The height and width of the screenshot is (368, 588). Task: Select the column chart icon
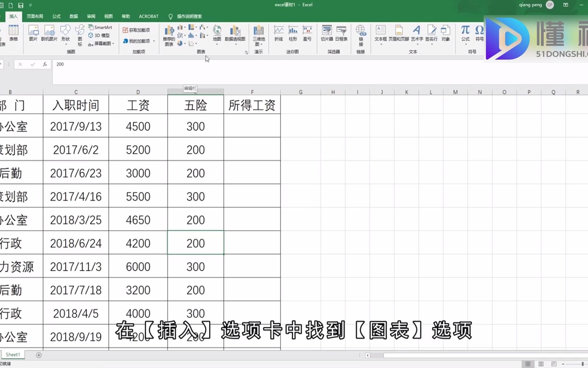click(180, 27)
